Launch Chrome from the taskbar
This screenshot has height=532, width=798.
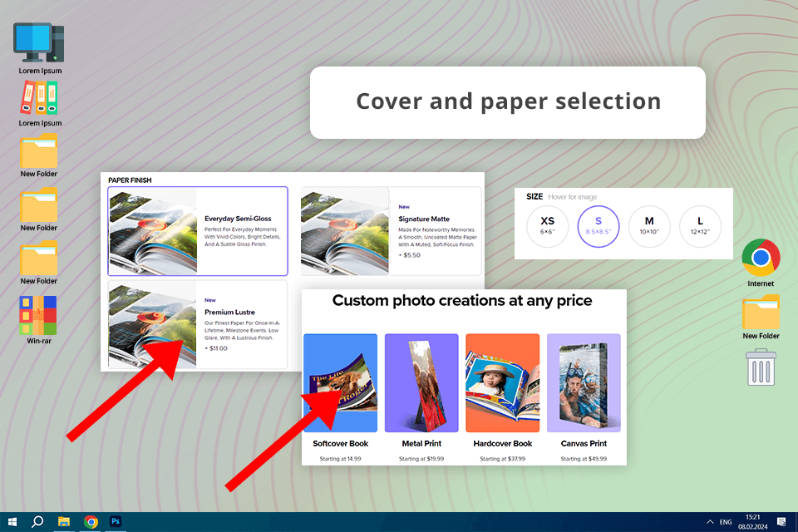(91, 522)
